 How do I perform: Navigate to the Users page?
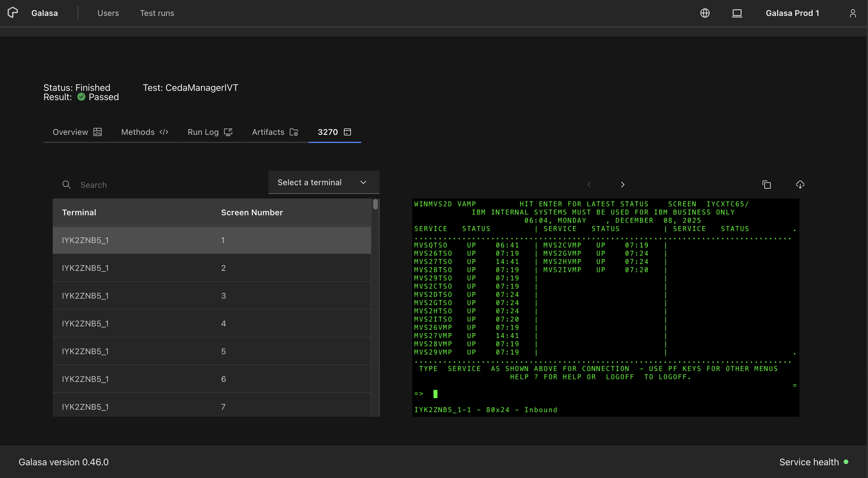tap(108, 13)
